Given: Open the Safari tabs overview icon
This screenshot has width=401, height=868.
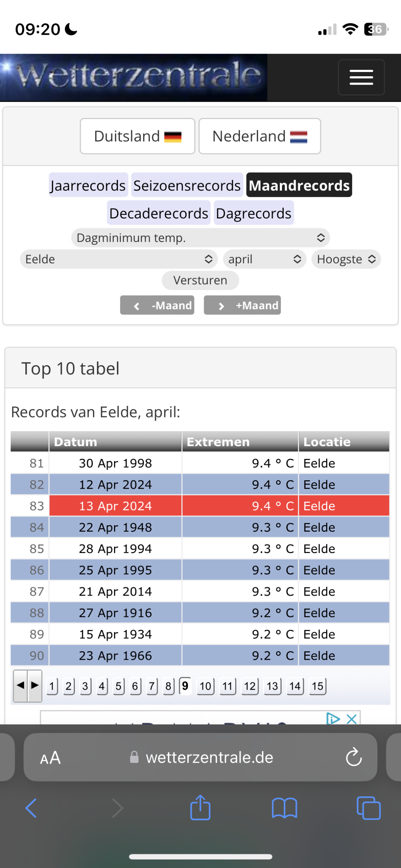Looking at the screenshot, I should [x=368, y=808].
